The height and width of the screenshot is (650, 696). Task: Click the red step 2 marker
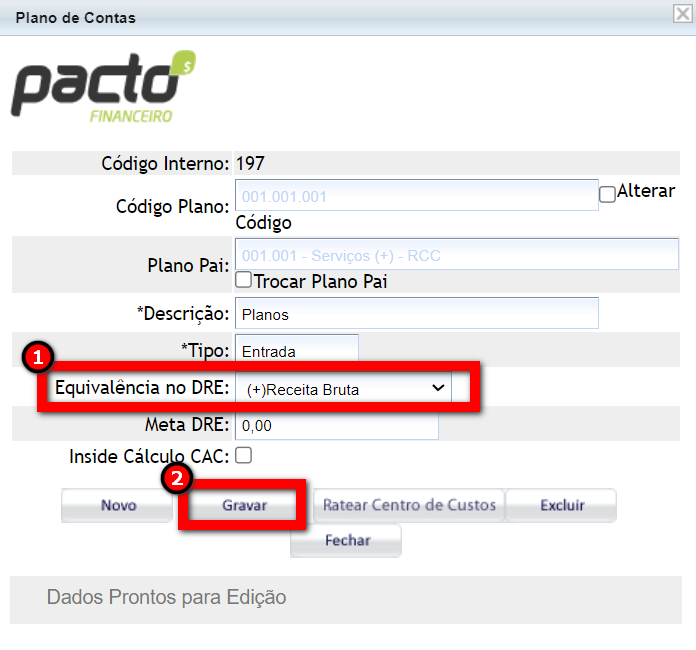click(x=177, y=478)
